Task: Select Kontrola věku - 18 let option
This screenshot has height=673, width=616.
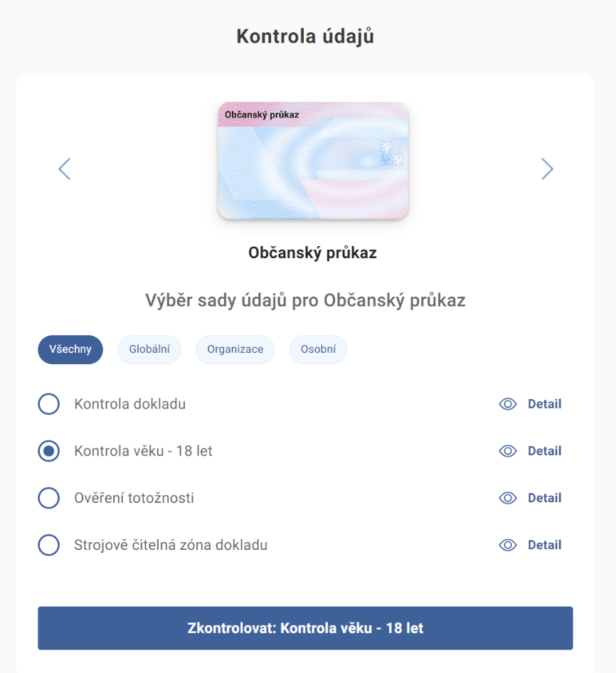Action: pos(48,451)
